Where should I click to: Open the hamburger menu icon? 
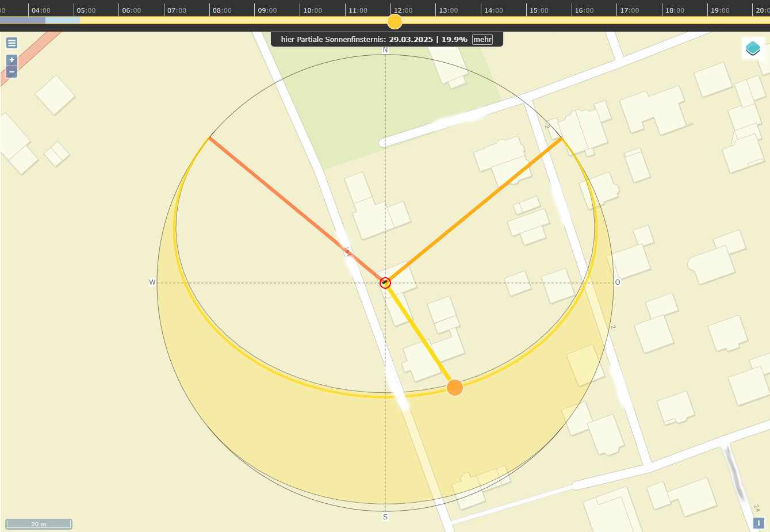point(12,43)
